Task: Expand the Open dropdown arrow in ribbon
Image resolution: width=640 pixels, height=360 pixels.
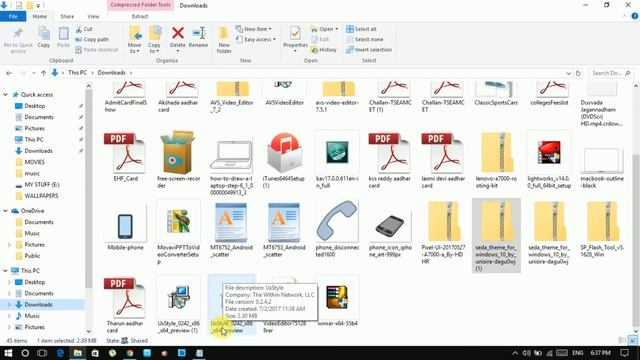Action: click(336, 29)
